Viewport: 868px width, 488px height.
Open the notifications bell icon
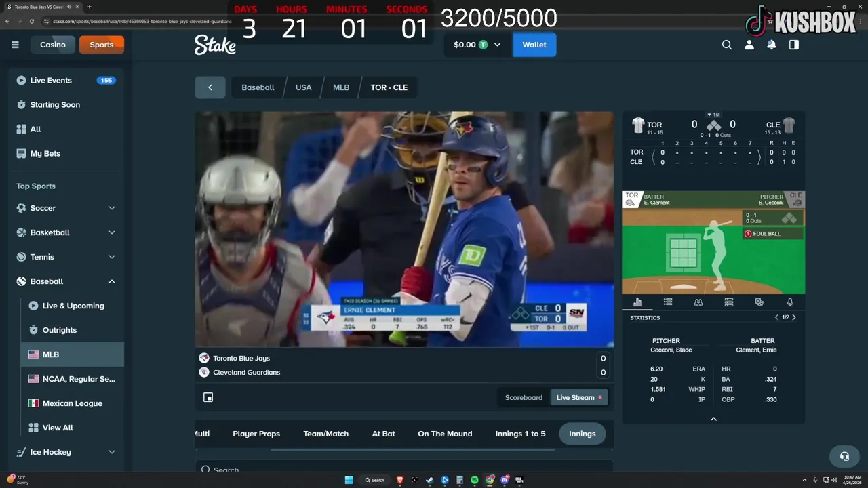tap(772, 45)
